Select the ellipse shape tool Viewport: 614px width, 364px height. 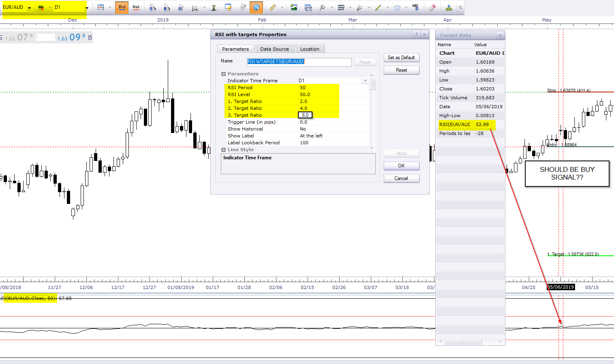397,7
